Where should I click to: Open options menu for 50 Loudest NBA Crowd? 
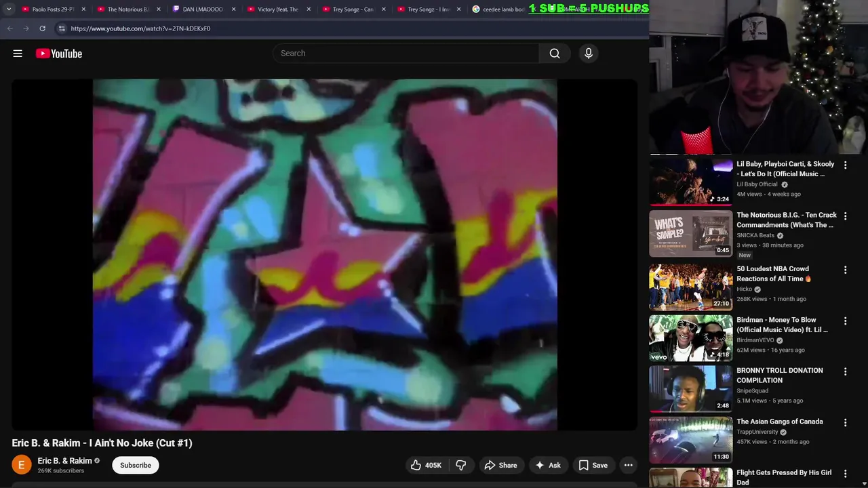click(845, 270)
